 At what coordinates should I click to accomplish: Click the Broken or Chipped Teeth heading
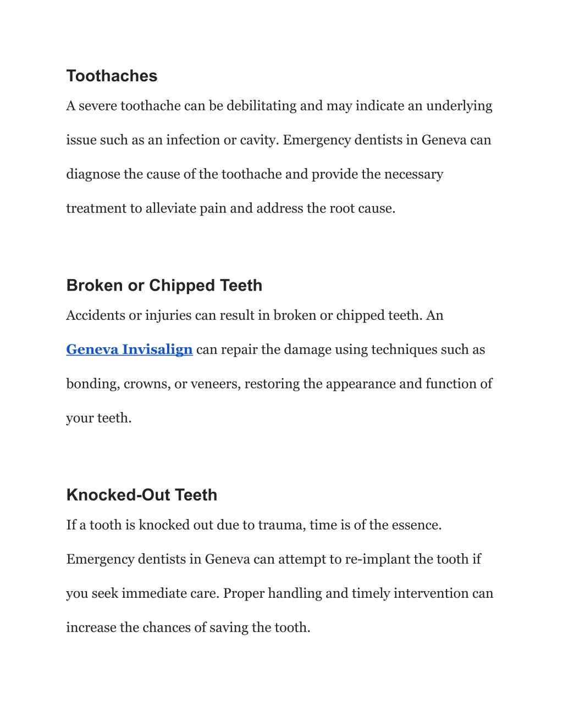164,285
